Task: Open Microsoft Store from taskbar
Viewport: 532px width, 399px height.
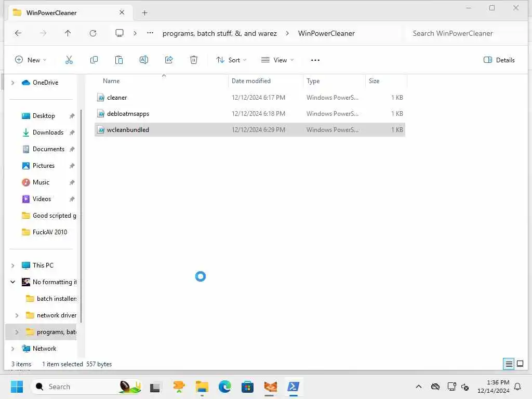Action: pos(247,387)
